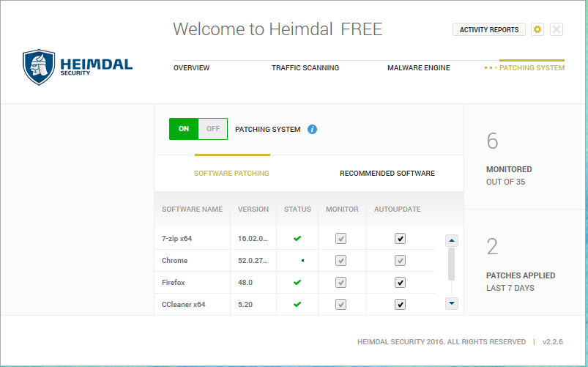The width and height of the screenshot is (588, 367).
Task: Click the Chrome status dot indicator
Action: click(302, 261)
